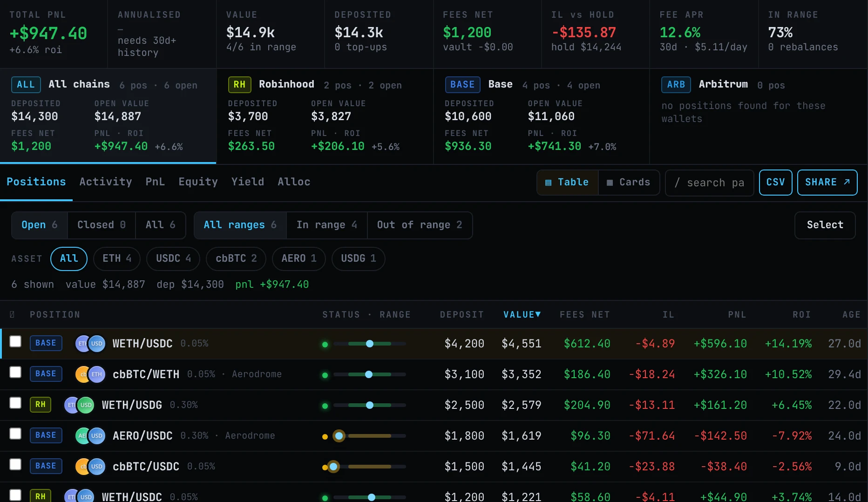The width and height of the screenshot is (868, 502).
Task: Click the yellow out-of-range dot for AERO/USDC
Action: (x=325, y=437)
